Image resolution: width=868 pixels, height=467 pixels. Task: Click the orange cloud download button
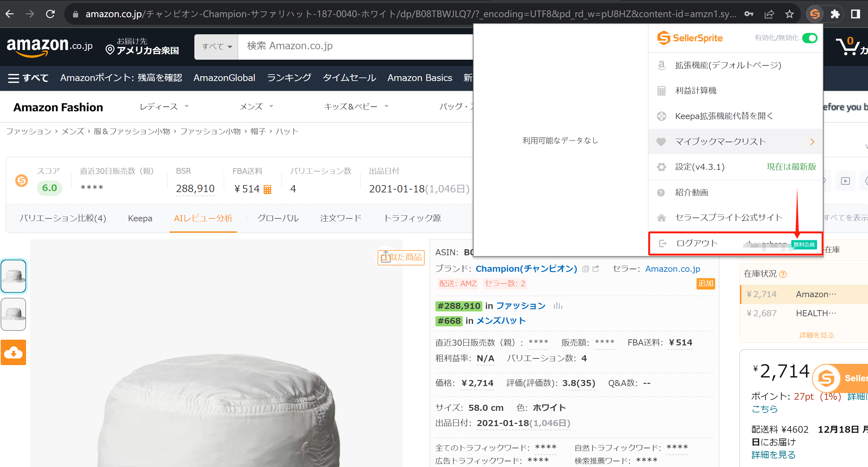13,352
